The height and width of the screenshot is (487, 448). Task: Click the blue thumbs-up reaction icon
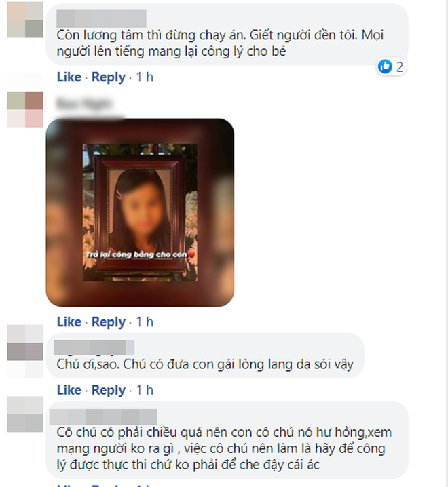click(x=385, y=66)
